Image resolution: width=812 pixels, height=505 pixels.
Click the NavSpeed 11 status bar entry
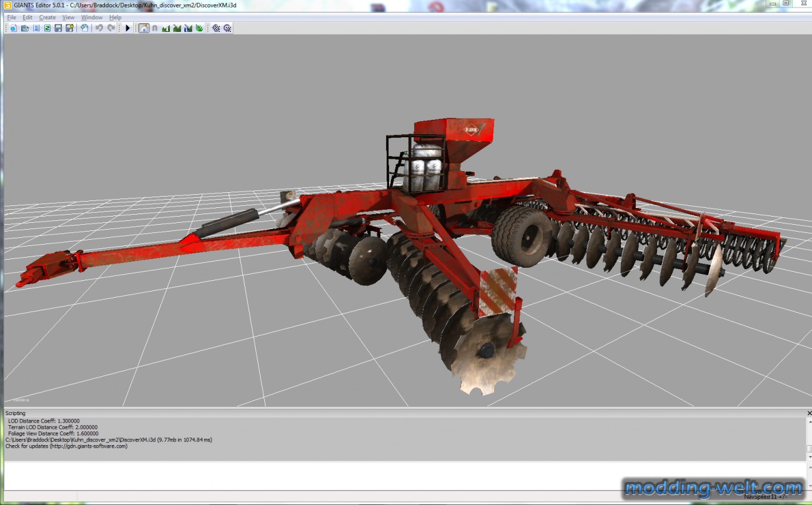click(x=767, y=497)
